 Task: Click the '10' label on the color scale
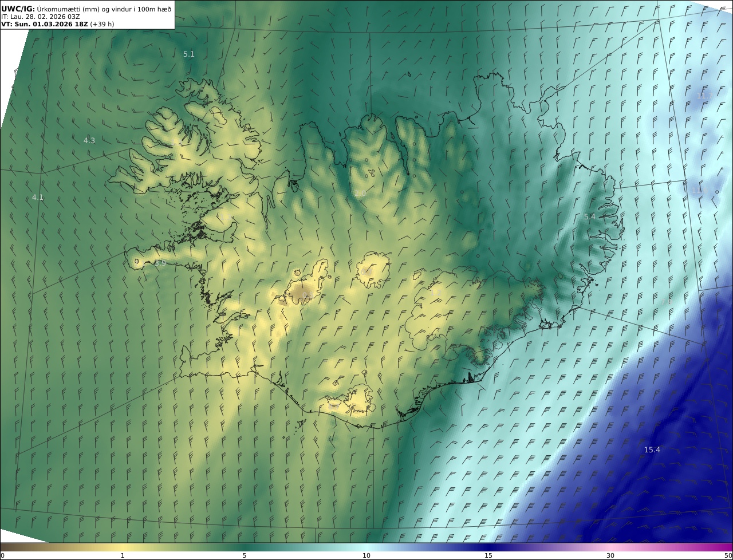[366, 555]
